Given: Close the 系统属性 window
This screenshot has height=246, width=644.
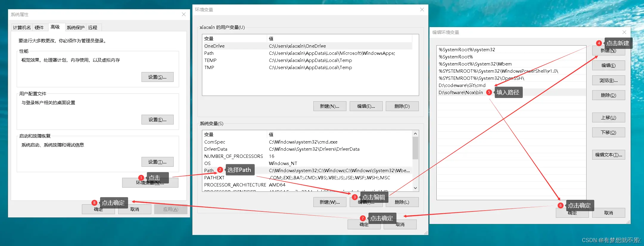Looking at the screenshot, I should tap(184, 14).
